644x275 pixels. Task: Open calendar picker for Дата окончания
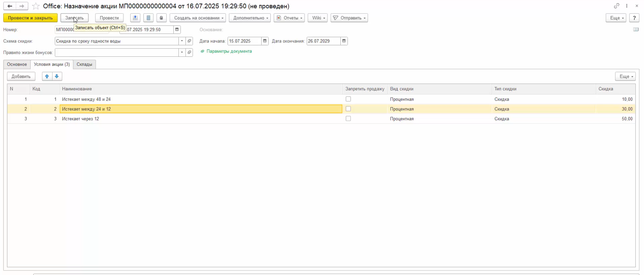(x=344, y=41)
